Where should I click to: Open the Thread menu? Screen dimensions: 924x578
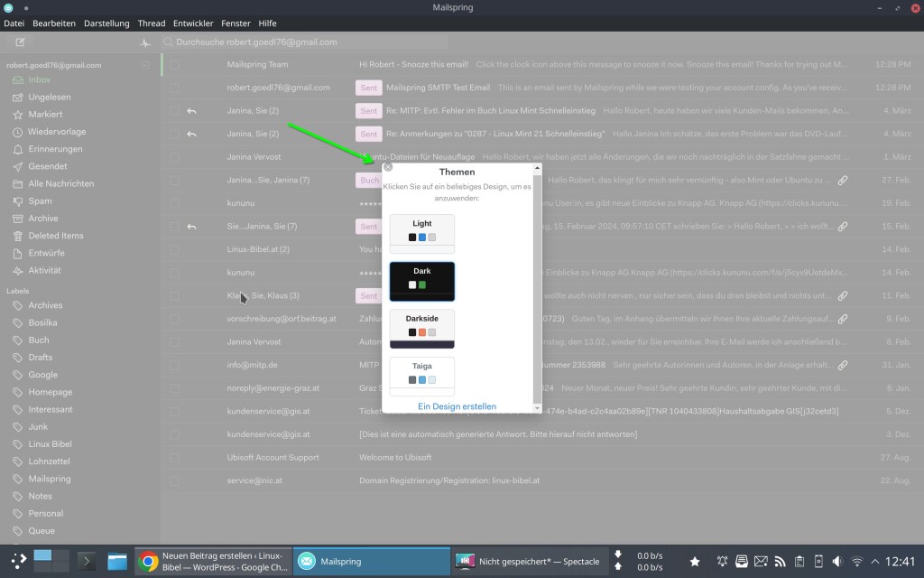tap(152, 23)
